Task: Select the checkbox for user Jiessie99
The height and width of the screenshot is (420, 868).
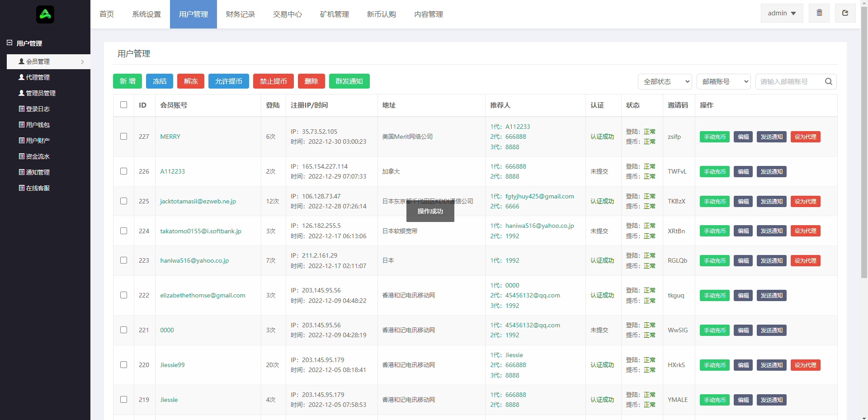Action: point(123,365)
